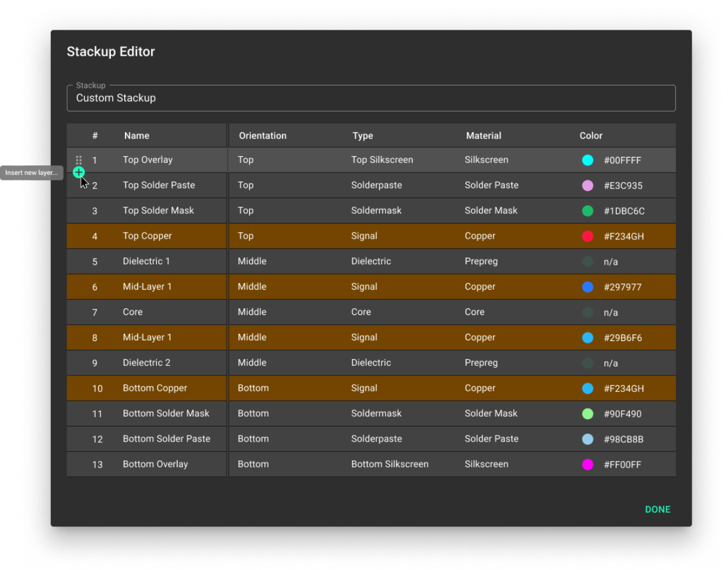The image size is (728, 570).
Task: Click the cyan color swatch for Top Overlay
Action: (x=587, y=161)
